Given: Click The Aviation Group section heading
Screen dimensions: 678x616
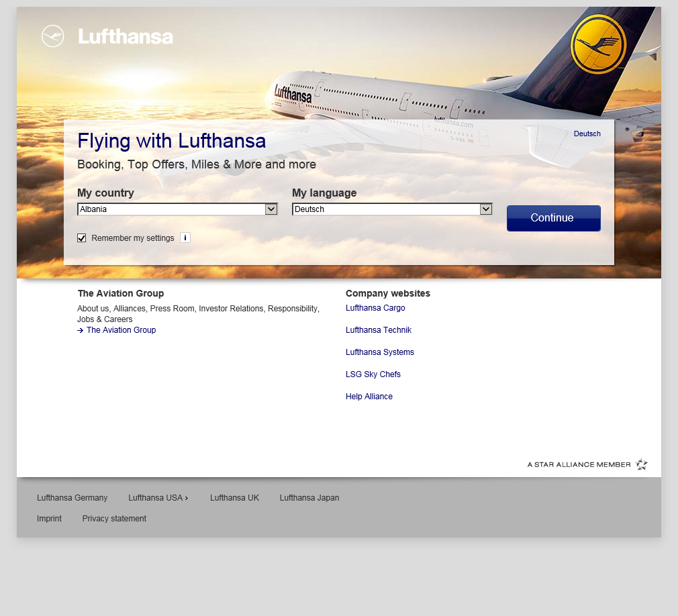Looking at the screenshot, I should (x=121, y=293).
